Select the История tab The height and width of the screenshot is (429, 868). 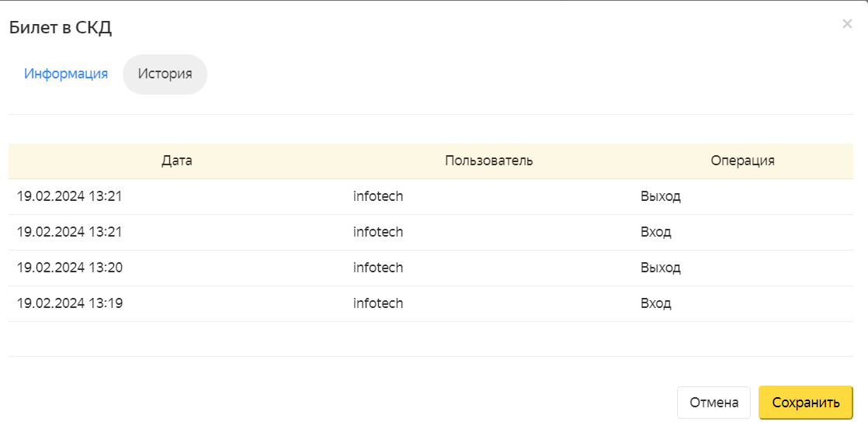[165, 74]
